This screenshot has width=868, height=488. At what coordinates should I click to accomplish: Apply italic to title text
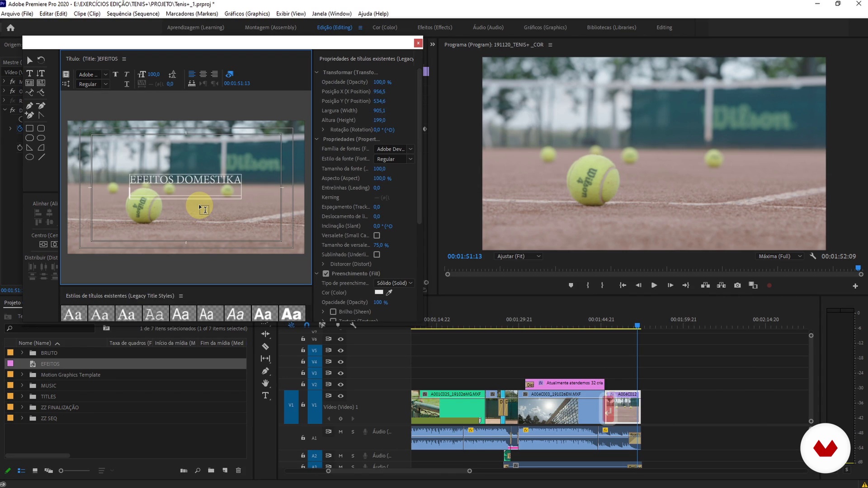click(127, 74)
